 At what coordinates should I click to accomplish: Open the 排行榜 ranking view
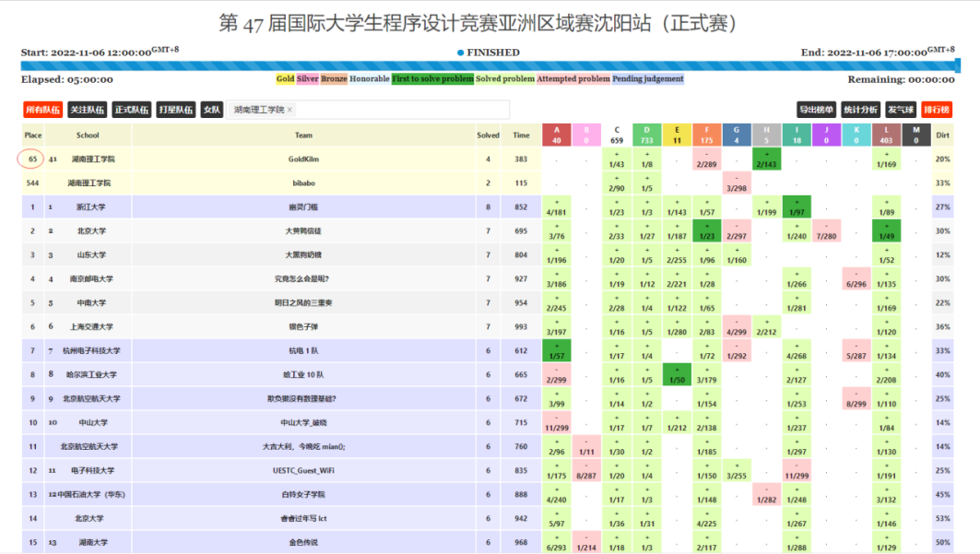coord(936,110)
